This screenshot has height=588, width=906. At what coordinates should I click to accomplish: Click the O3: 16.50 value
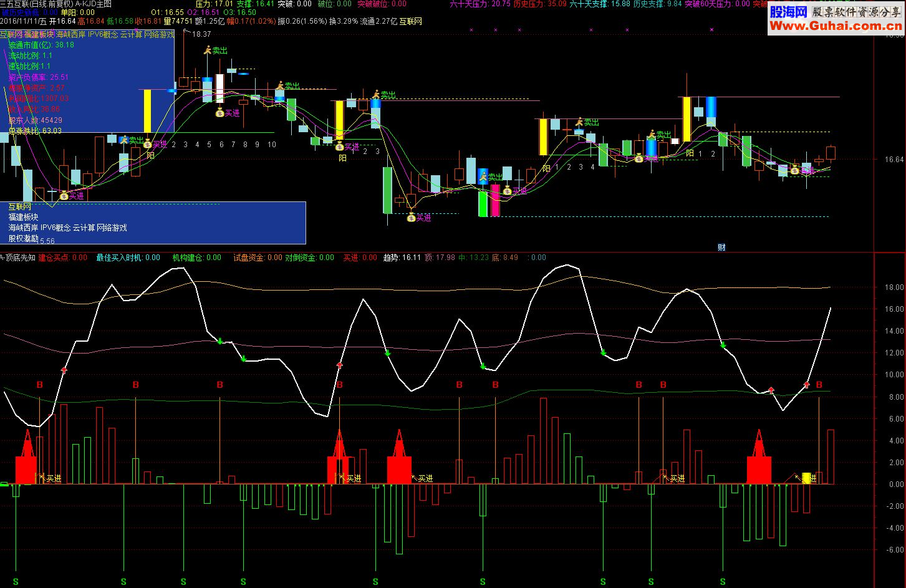click(x=239, y=12)
